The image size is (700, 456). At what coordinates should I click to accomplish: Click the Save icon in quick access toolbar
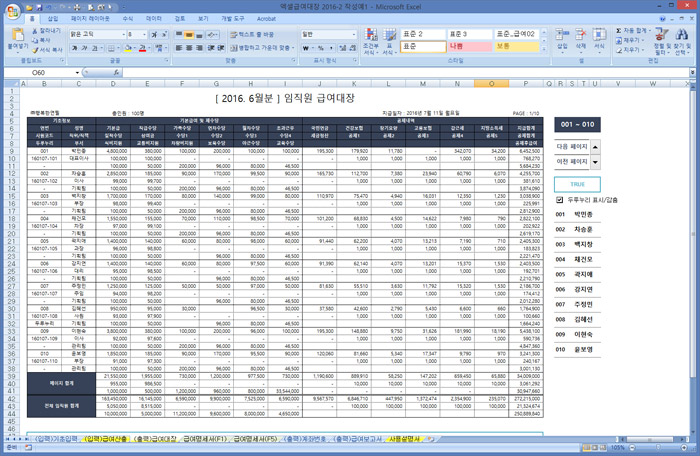tap(39, 7)
